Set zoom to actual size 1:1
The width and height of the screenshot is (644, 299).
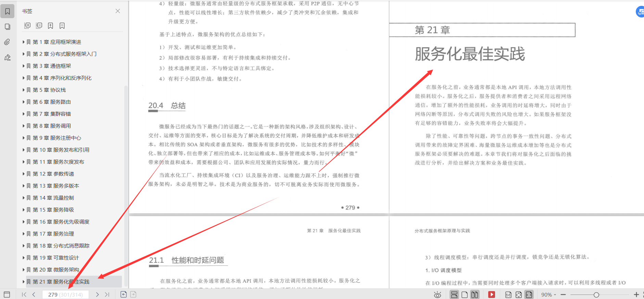508,295
